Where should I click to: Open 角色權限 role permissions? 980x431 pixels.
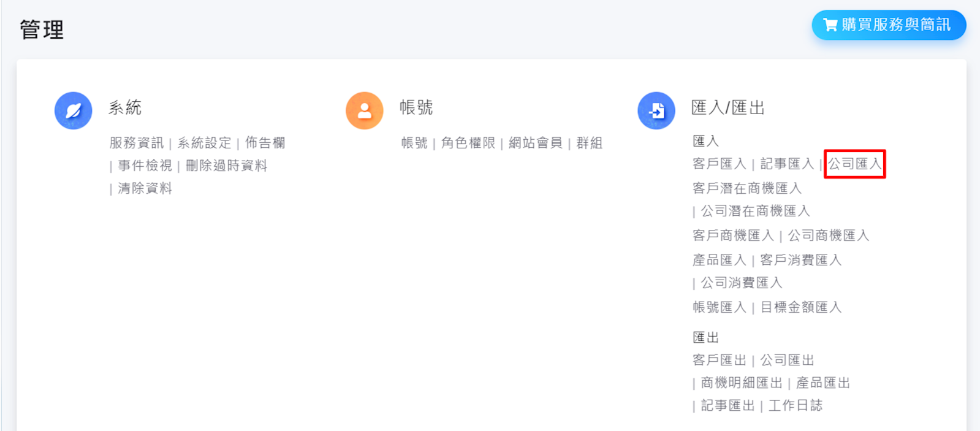point(468,143)
